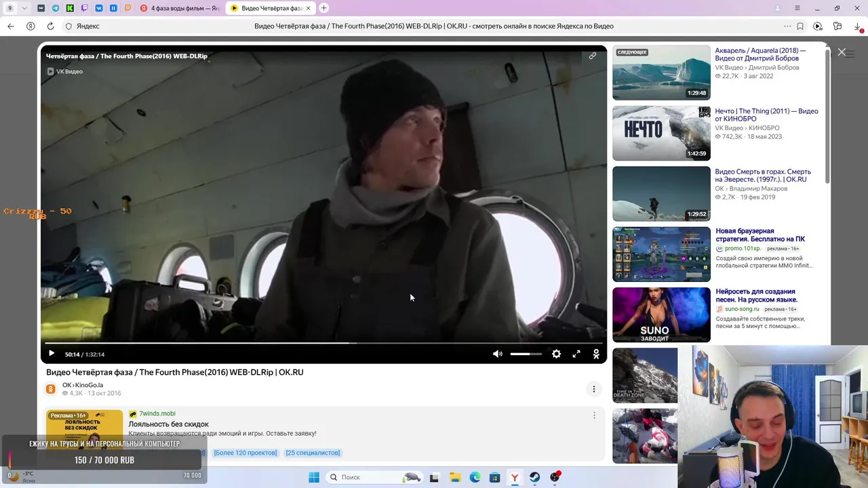This screenshot has width=868, height=488.
Task: Open Microsoft Store from taskbar
Action: (x=495, y=477)
